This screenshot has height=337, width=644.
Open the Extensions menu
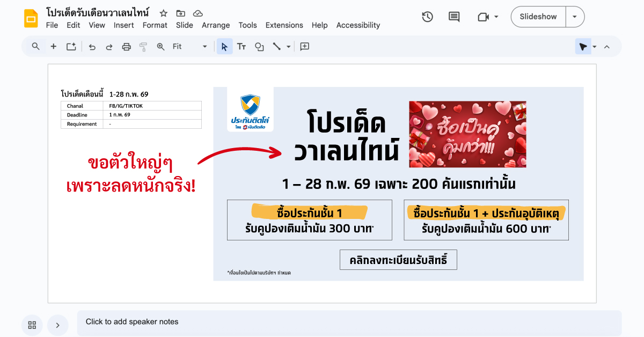[x=284, y=25]
